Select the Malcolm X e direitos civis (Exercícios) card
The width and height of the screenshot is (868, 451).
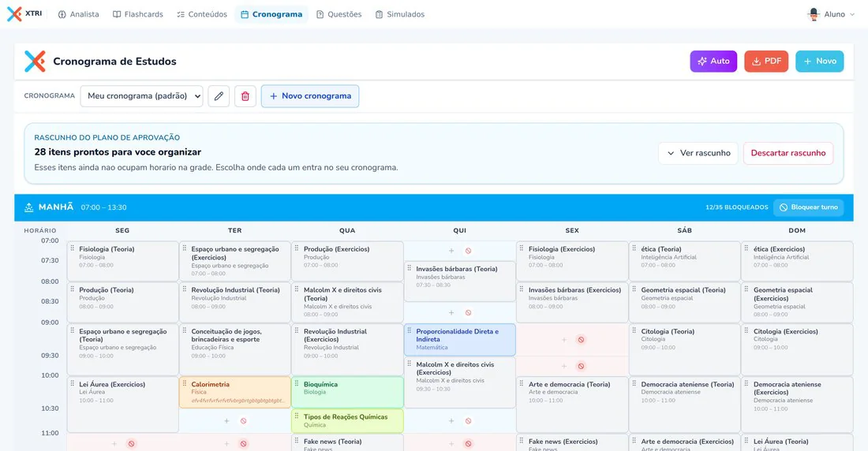[x=459, y=382]
